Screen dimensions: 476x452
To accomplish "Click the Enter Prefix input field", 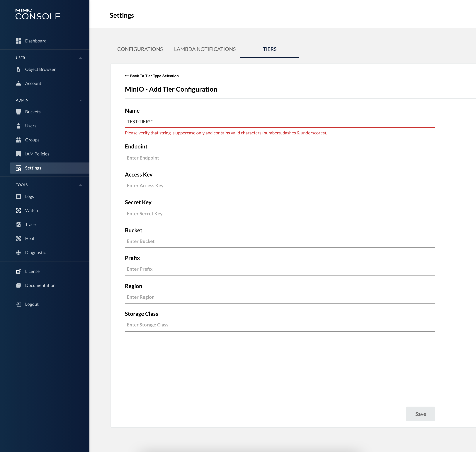I will [x=280, y=269].
